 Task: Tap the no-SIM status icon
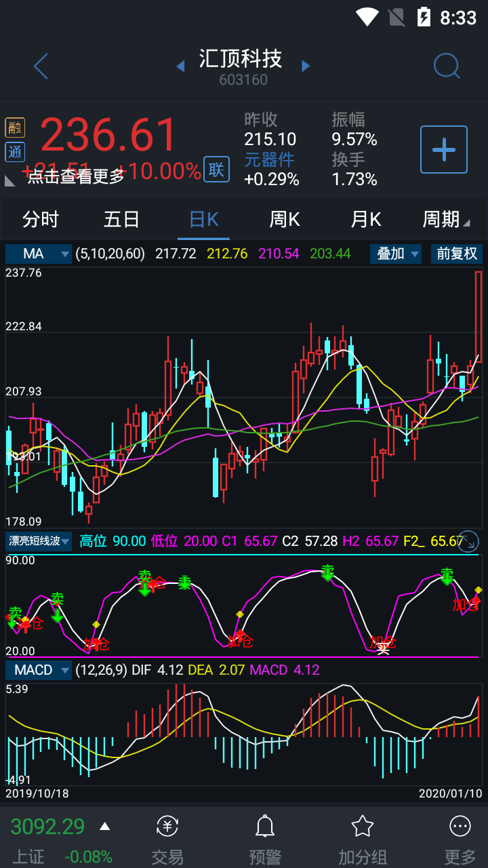[396, 17]
